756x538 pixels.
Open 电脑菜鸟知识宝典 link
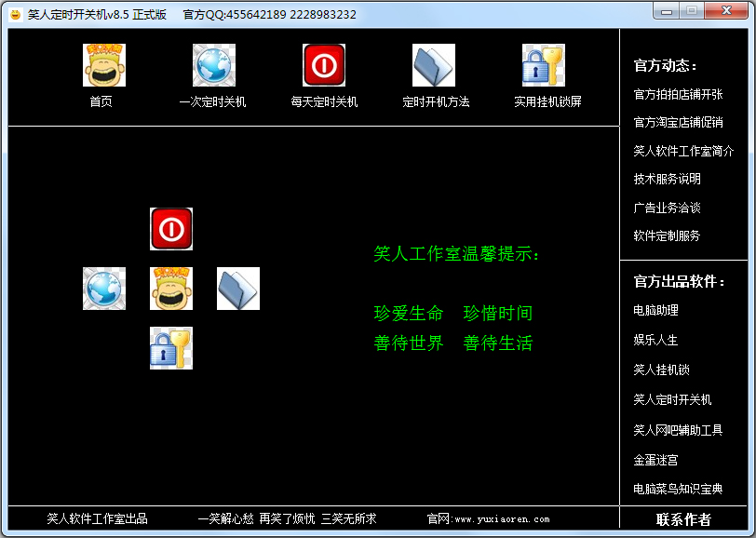pos(678,489)
